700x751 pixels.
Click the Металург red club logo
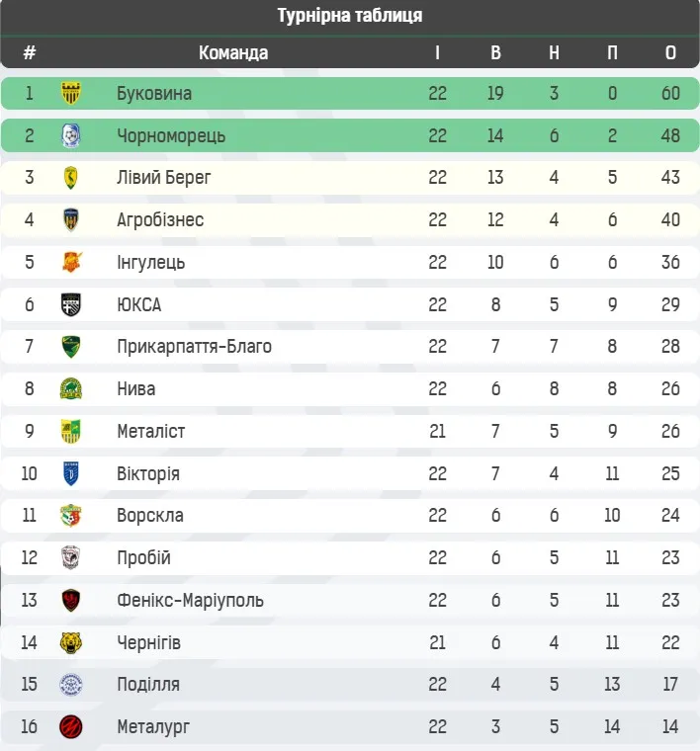(71, 727)
